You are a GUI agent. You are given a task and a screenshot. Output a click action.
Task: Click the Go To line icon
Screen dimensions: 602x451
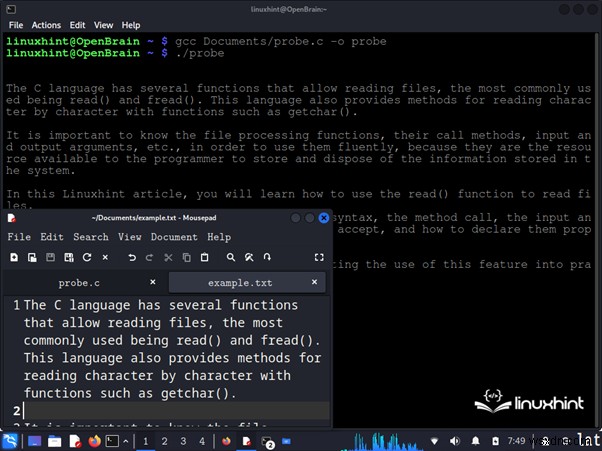(x=267, y=257)
